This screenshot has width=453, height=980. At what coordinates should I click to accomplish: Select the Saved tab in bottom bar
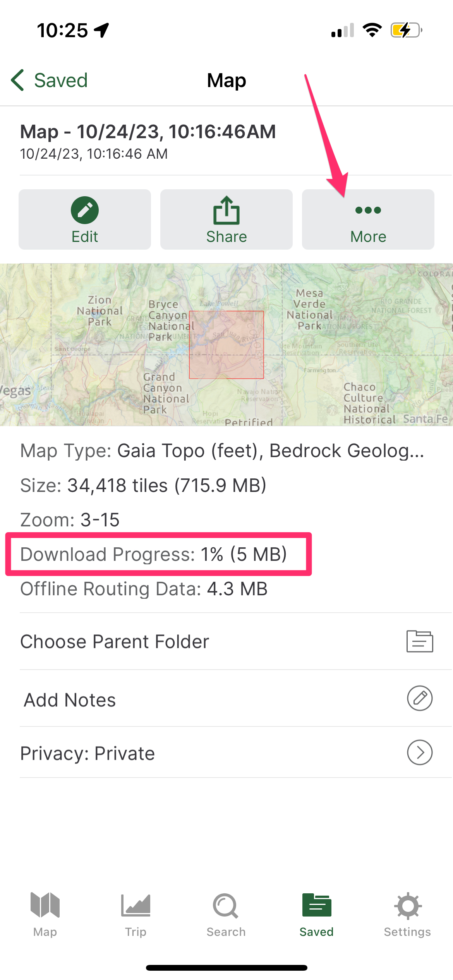tap(317, 915)
